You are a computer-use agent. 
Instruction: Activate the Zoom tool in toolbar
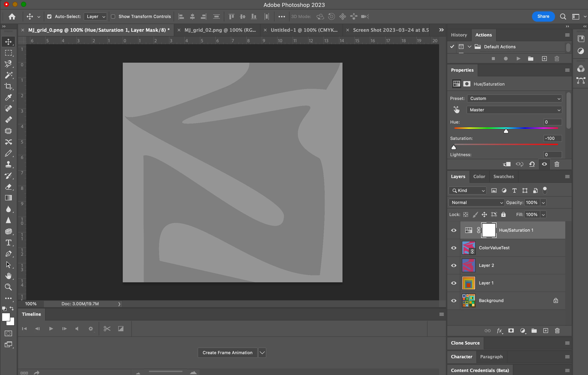coord(8,287)
